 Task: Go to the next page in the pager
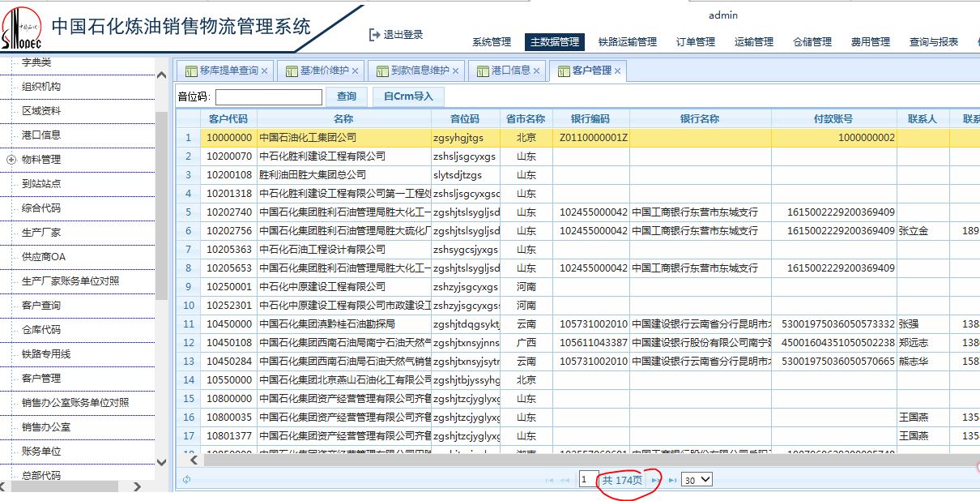[655, 480]
